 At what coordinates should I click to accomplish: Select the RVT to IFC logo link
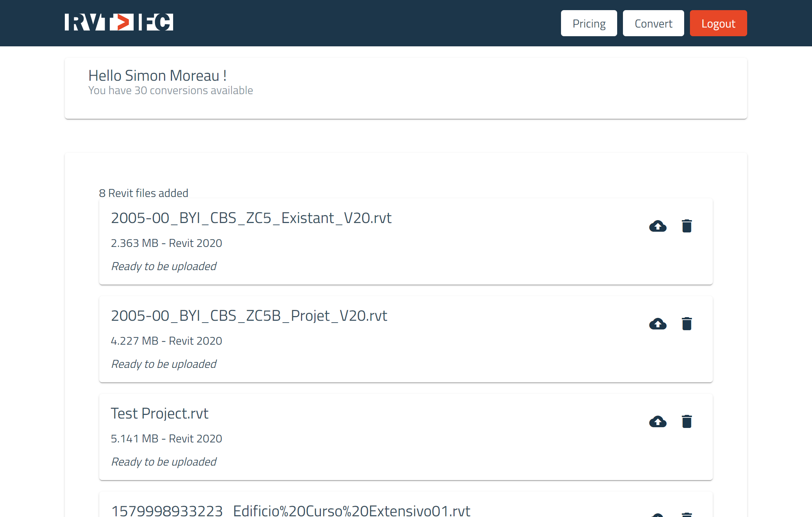(x=118, y=23)
